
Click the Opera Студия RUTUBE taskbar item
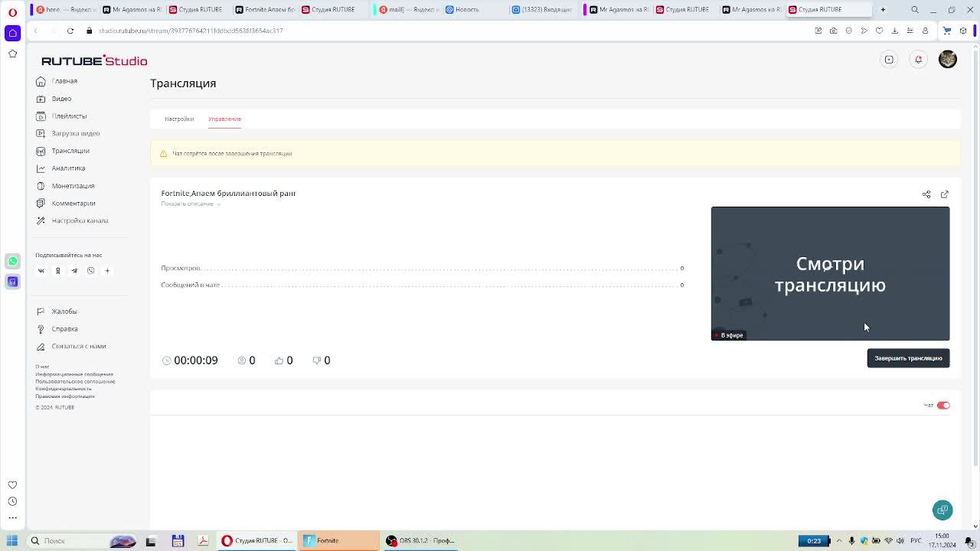click(257, 540)
